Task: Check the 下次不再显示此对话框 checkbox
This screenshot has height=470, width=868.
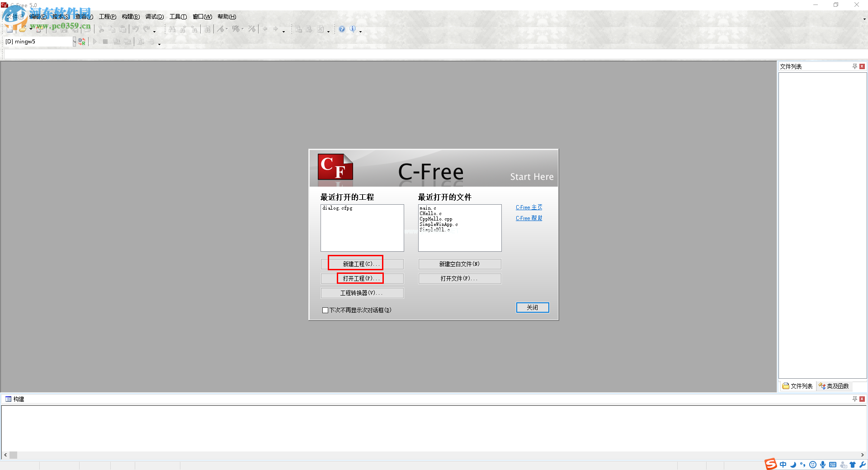Action: coord(325,310)
